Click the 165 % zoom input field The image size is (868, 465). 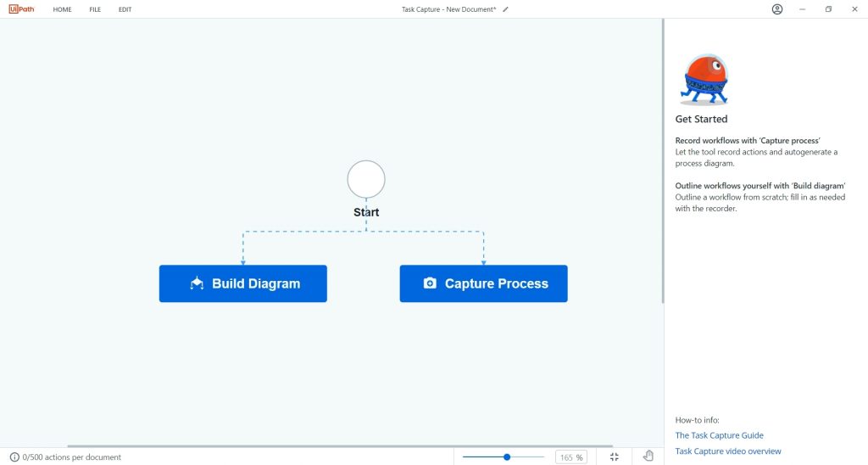[x=570, y=457]
